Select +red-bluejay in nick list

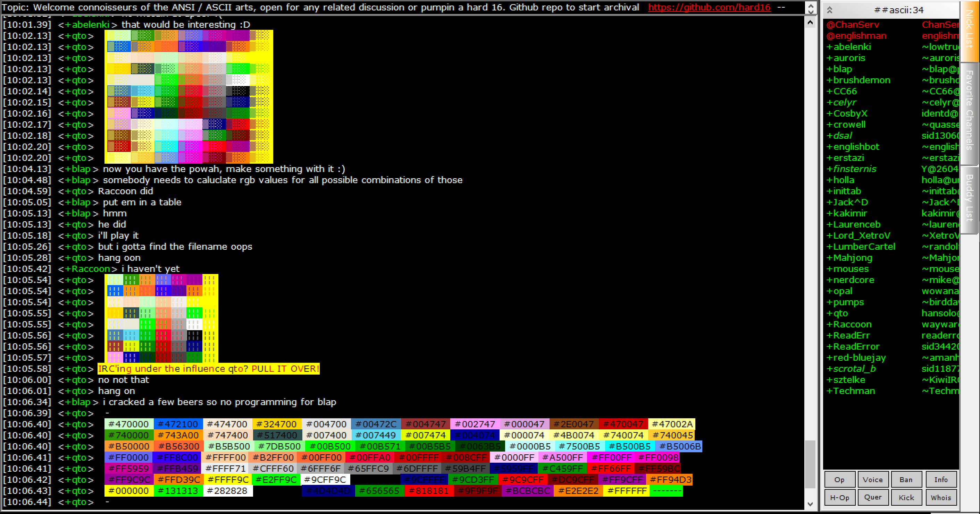click(856, 358)
